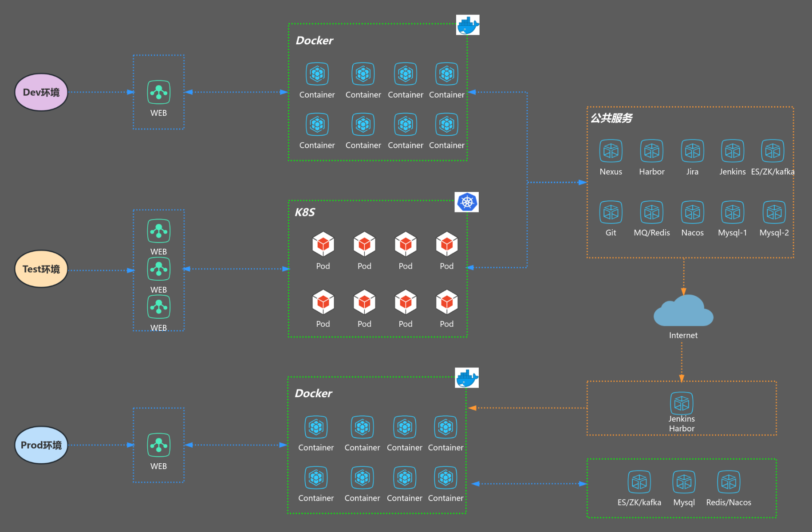This screenshot has height=532, width=812.
Task: Click the Kubernetes logo on K8S box
Action: [x=467, y=202]
